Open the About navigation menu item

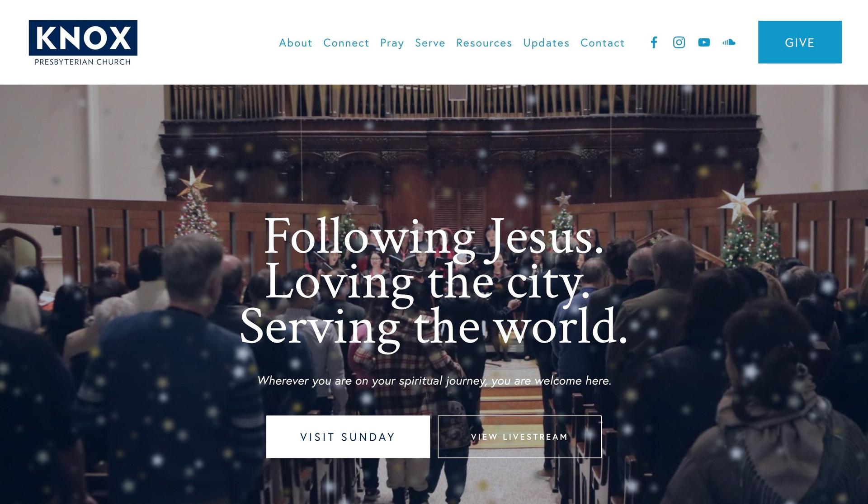tap(296, 42)
